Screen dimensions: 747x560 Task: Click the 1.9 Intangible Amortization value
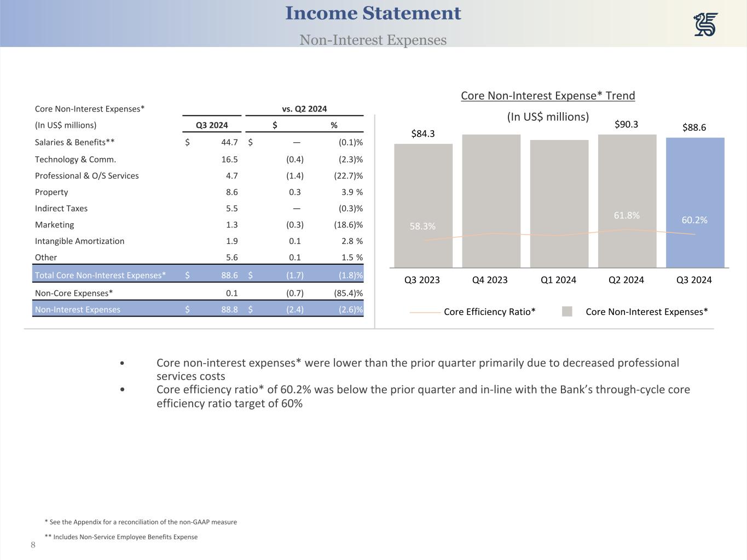coord(231,241)
